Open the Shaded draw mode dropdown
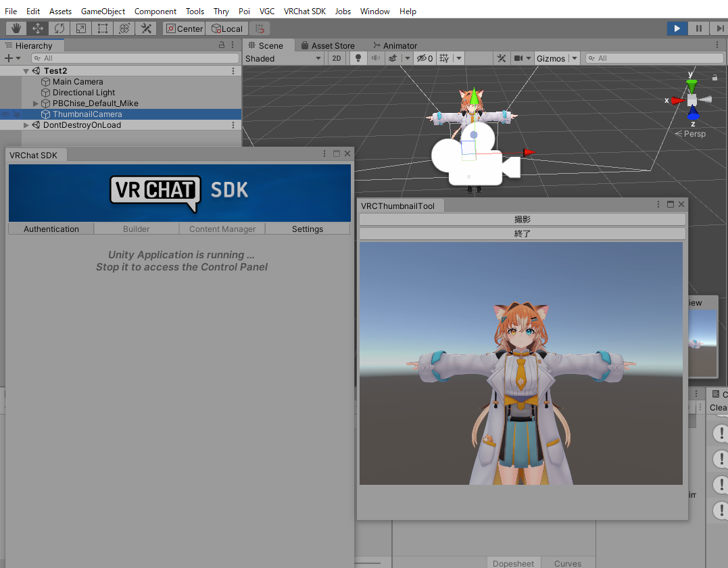This screenshot has width=728, height=568. (x=283, y=59)
